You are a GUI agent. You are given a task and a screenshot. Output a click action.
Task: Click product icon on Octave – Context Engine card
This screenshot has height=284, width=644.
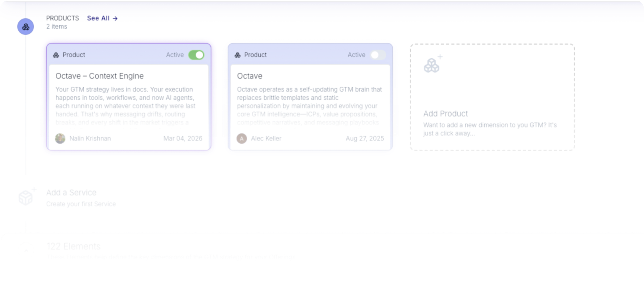click(x=56, y=55)
